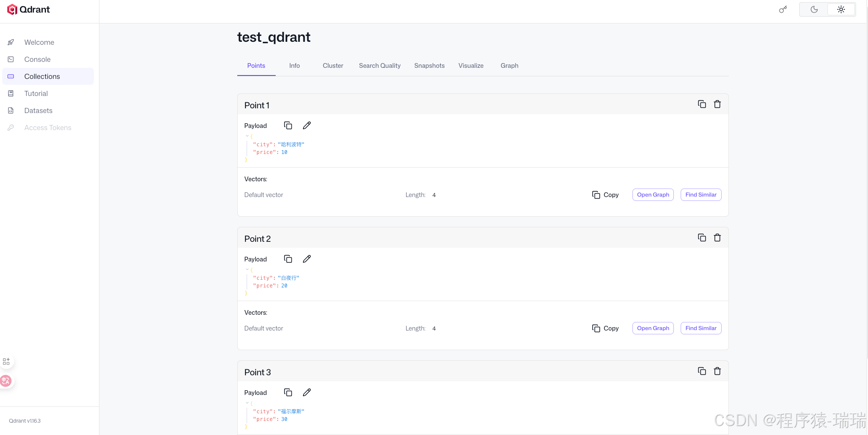Image resolution: width=868 pixels, height=435 pixels.
Task: Copy Point 1 using header copy icon
Action: click(702, 104)
